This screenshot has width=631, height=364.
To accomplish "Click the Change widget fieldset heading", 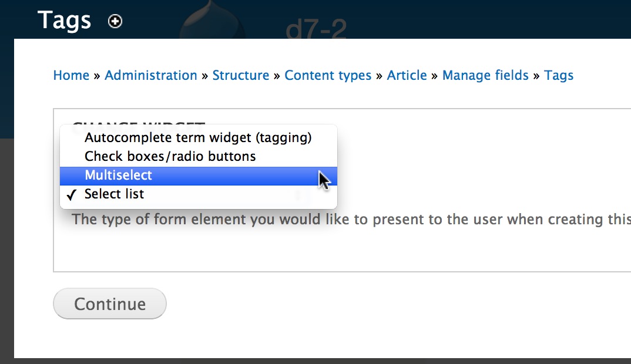I will tap(139, 124).
